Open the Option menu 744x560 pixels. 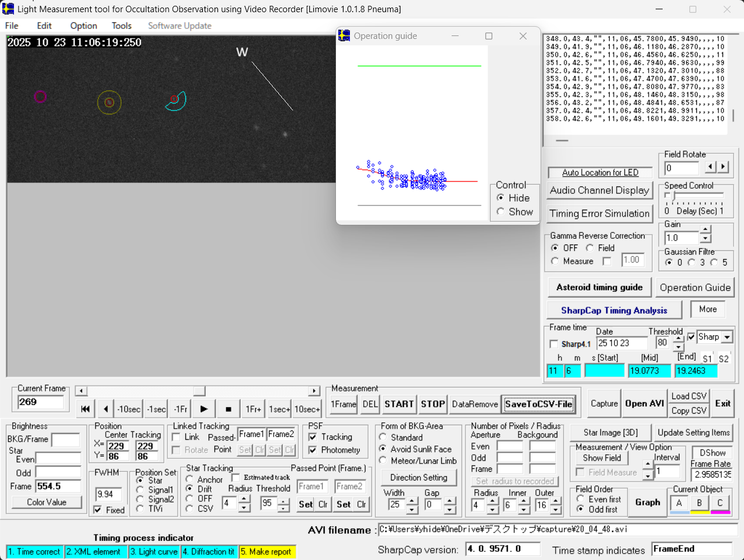(84, 26)
